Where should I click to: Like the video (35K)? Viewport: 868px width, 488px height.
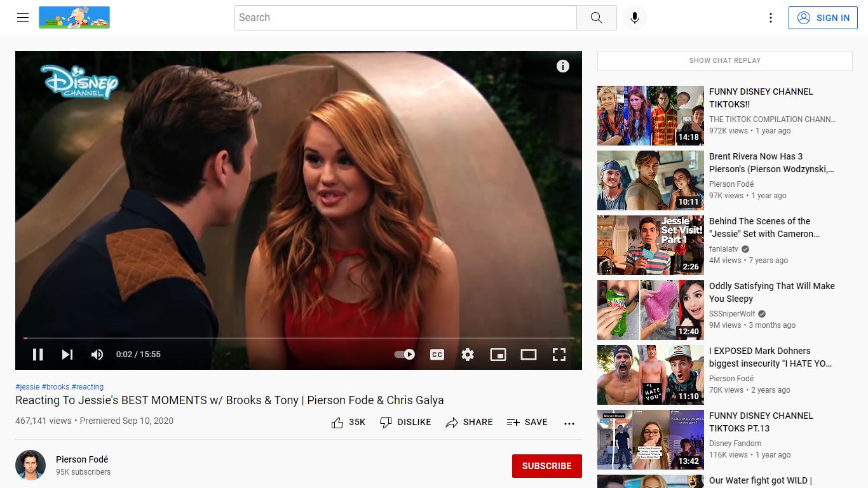click(x=348, y=423)
